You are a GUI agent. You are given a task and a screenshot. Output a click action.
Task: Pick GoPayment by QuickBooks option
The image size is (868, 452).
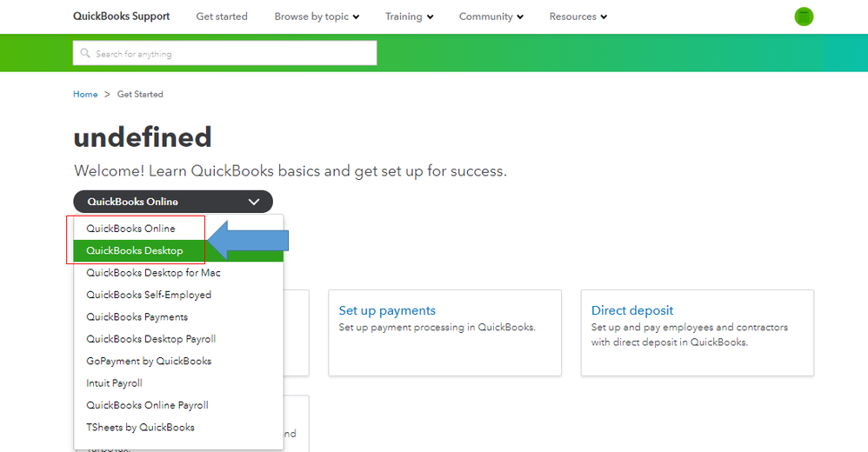point(178,362)
